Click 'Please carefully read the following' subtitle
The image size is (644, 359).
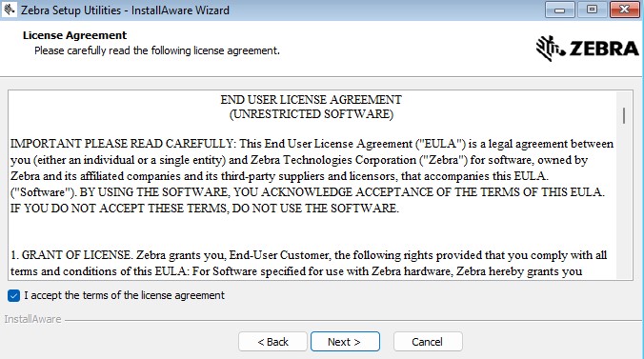click(157, 50)
